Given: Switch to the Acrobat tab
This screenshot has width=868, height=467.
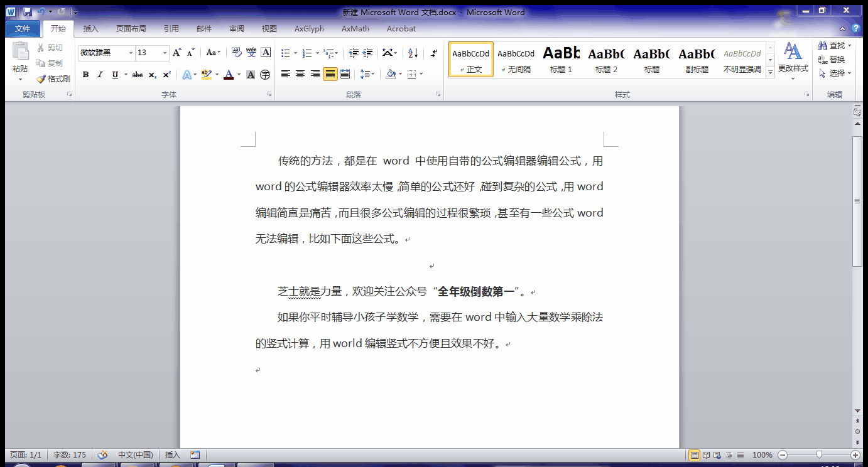Looking at the screenshot, I should tap(401, 28).
